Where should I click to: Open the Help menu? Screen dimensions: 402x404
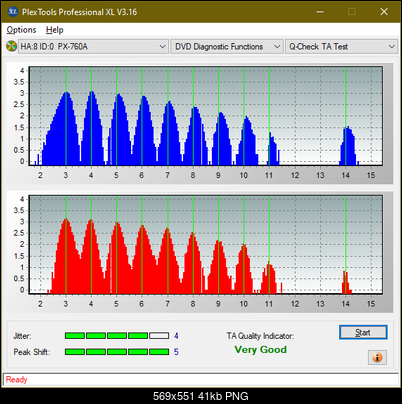point(54,30)
